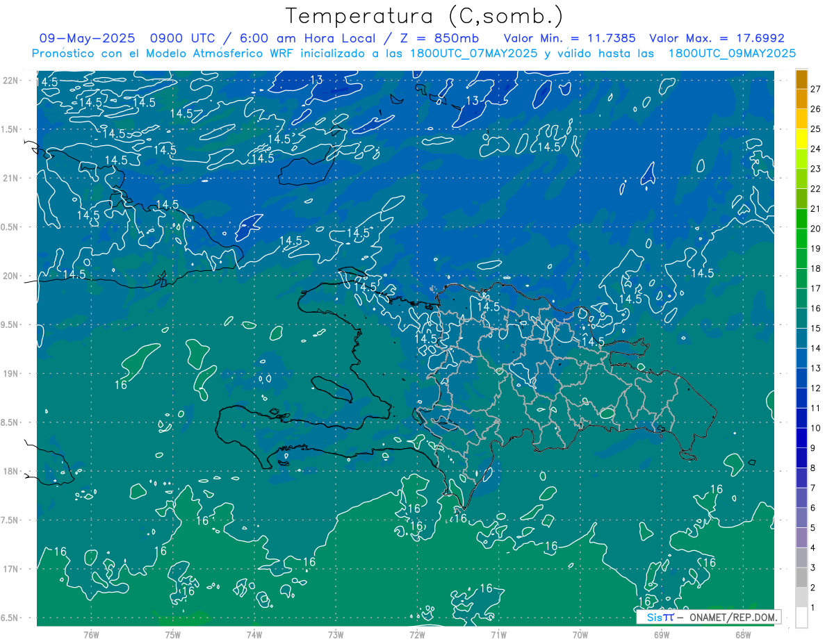Click the "20N" latitude axis label
Viewport: 834px width, 644px height.
click(10, 276)
